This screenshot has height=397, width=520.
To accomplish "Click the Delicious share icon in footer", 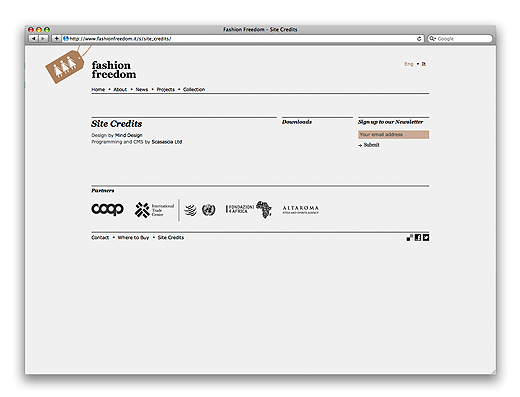I will 410,237.
